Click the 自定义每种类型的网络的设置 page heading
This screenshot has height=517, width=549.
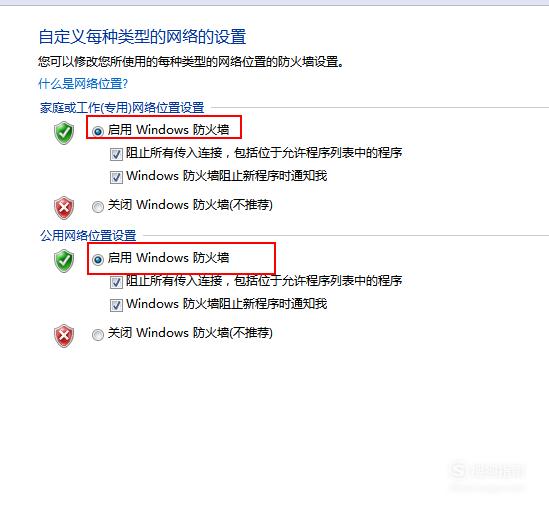[142, 37]
